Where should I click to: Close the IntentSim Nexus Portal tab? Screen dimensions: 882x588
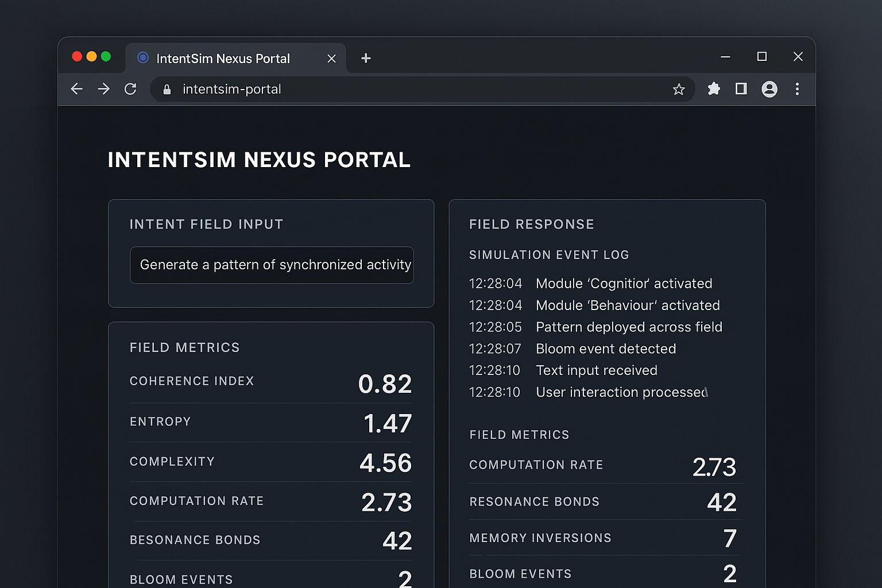[331, 59]
